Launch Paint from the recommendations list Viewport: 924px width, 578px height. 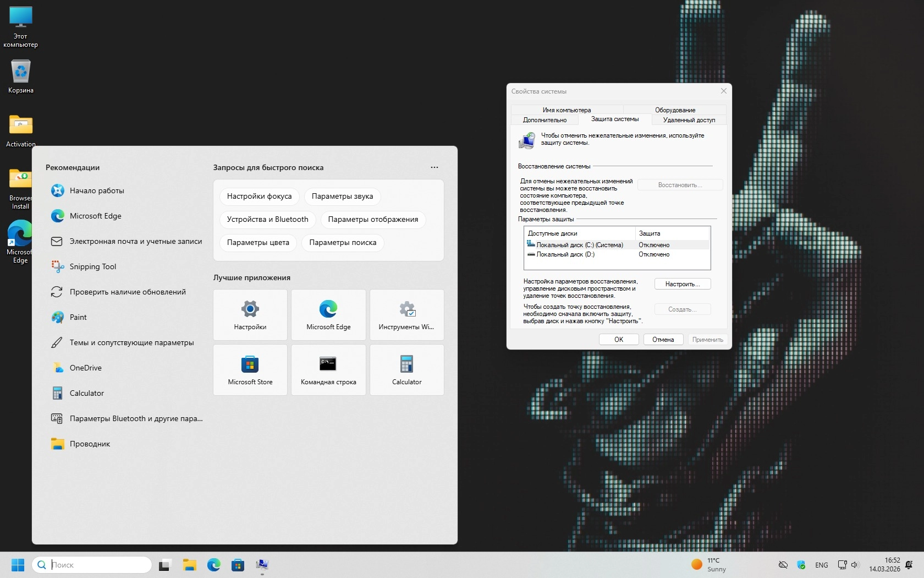(78, 317)
